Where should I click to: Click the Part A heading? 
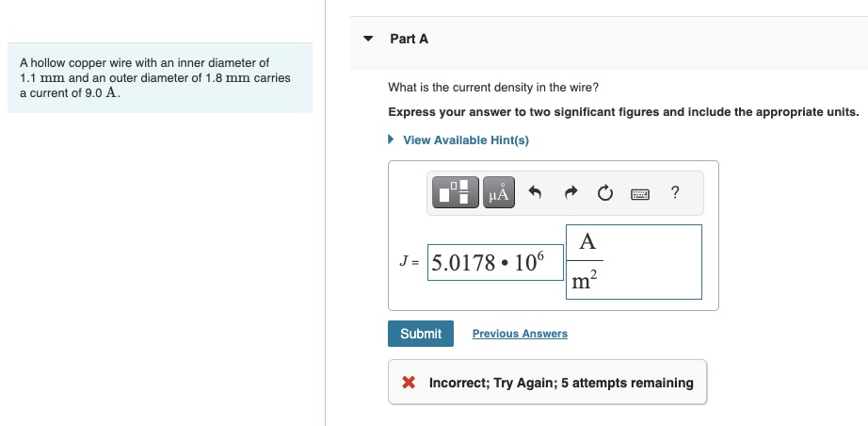coord(410,39)
